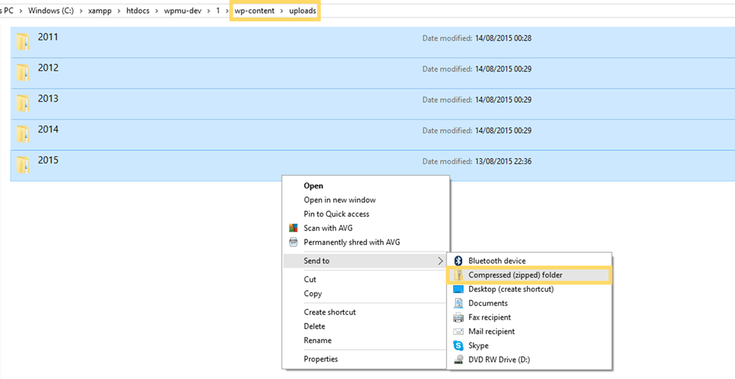This screenshot has height=379, width=735.
Task: Click the zipped folder icon
Action: [x=458, y=275]
